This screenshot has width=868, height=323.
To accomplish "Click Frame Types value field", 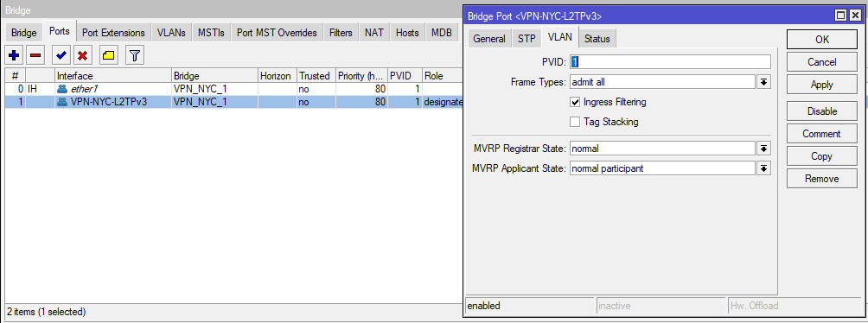I will click(662, 82).
